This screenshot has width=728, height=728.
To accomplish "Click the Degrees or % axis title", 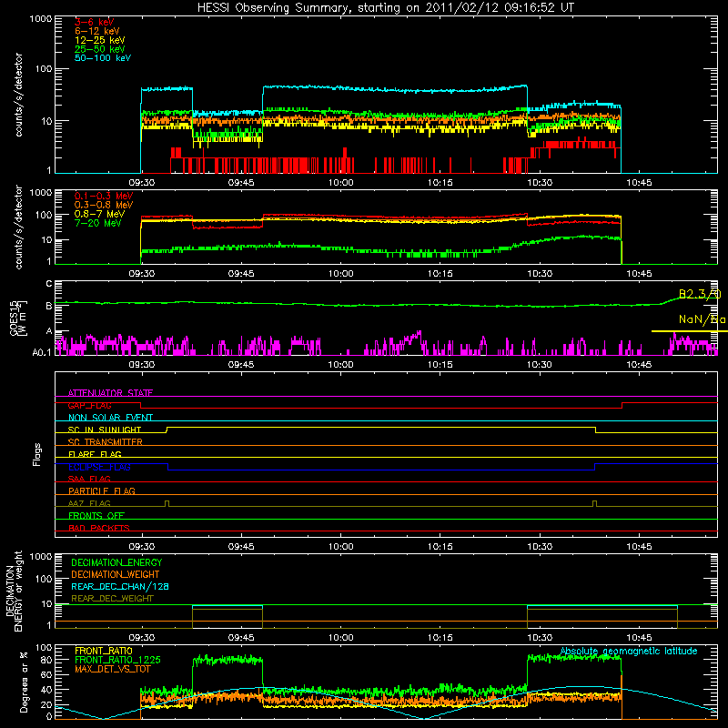I will 24,682.
